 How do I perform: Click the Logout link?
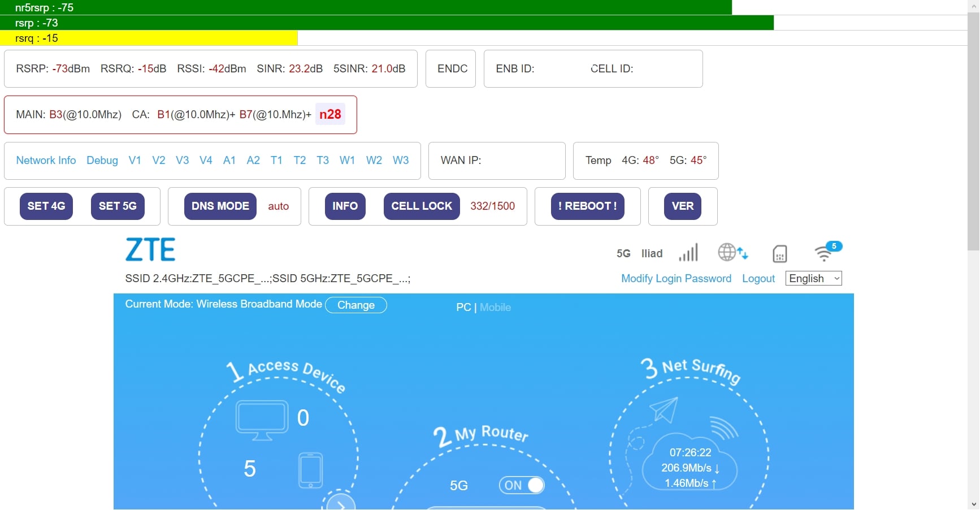[758, 278]
